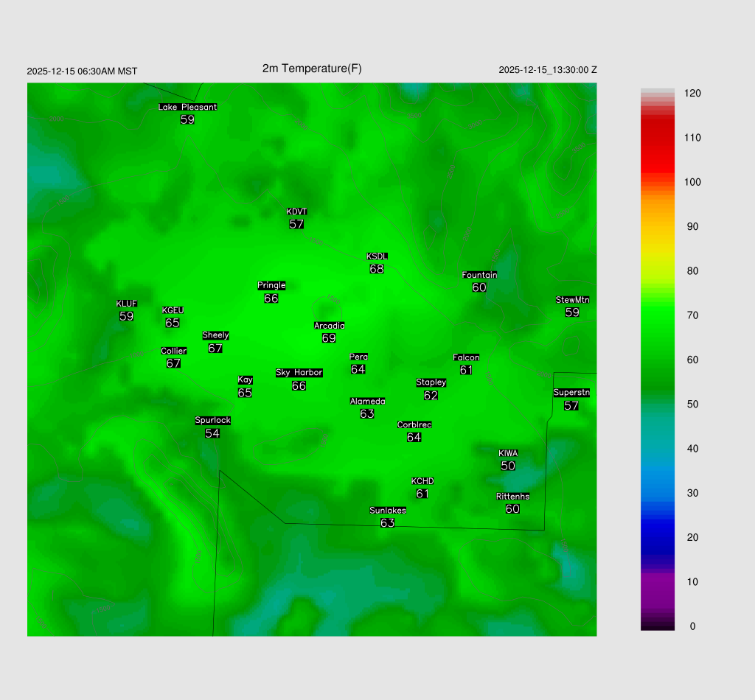Click the red band on the colorbar
This screenshot has height=700, width=755.
pos(658,147)
